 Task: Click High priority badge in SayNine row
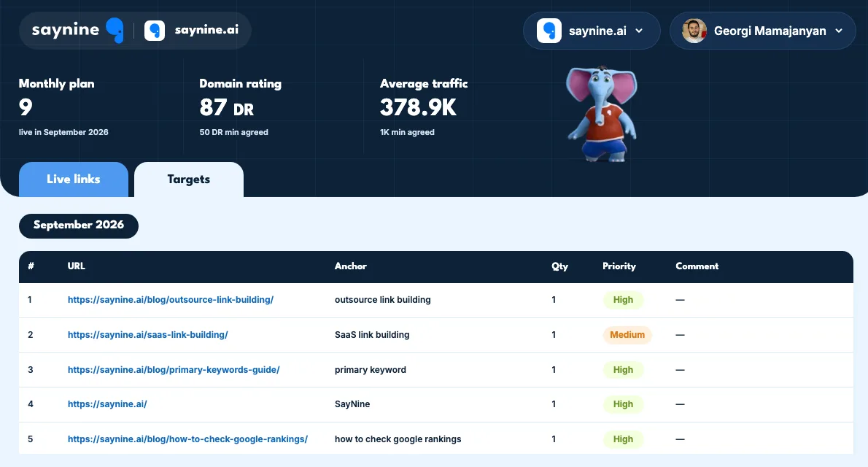(x=623, y=404)
